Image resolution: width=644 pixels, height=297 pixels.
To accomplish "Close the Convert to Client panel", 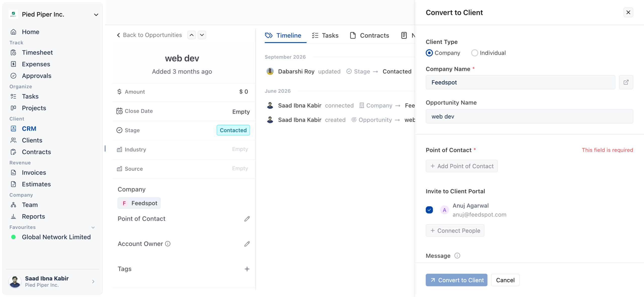I will pyautogui.click(x=628, y=12).
